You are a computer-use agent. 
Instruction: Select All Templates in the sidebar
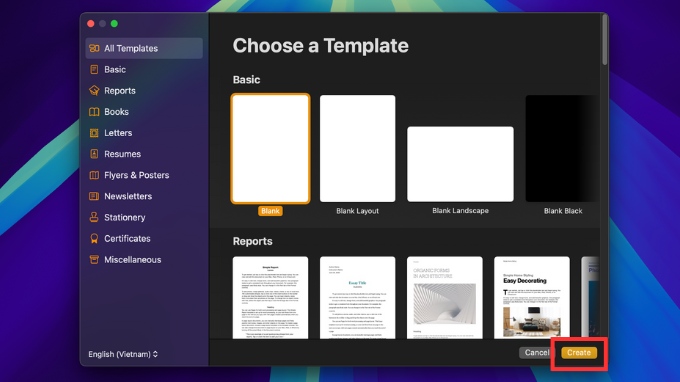144,48
